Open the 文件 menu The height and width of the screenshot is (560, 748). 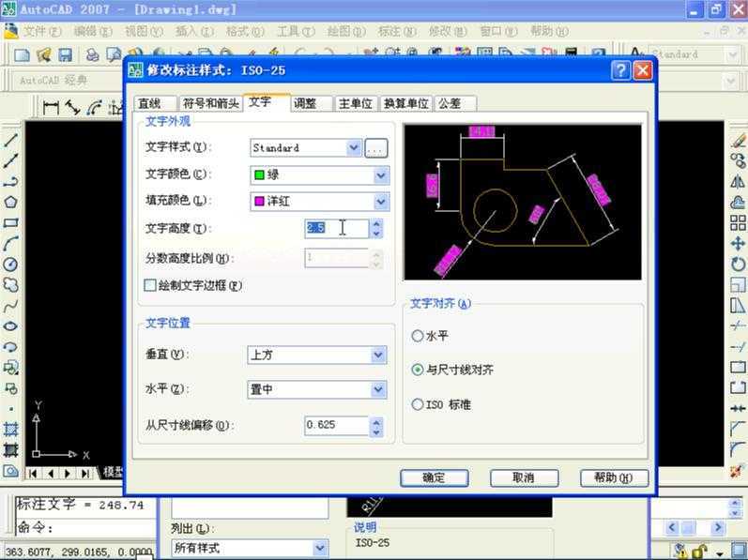point(42,32)
